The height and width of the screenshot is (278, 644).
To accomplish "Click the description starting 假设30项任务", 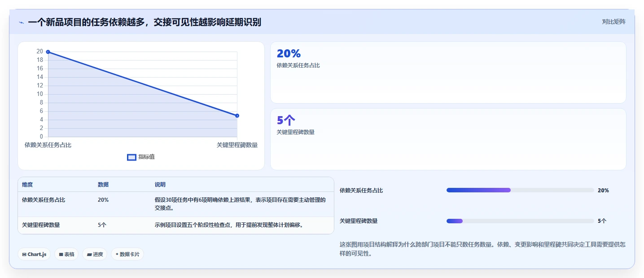I will point(240,204).
